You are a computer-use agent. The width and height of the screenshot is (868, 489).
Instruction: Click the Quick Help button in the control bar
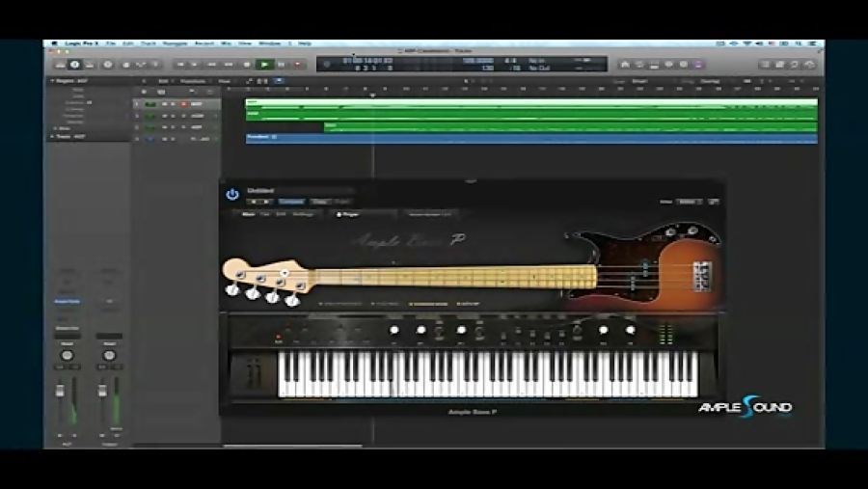point(108,65)
